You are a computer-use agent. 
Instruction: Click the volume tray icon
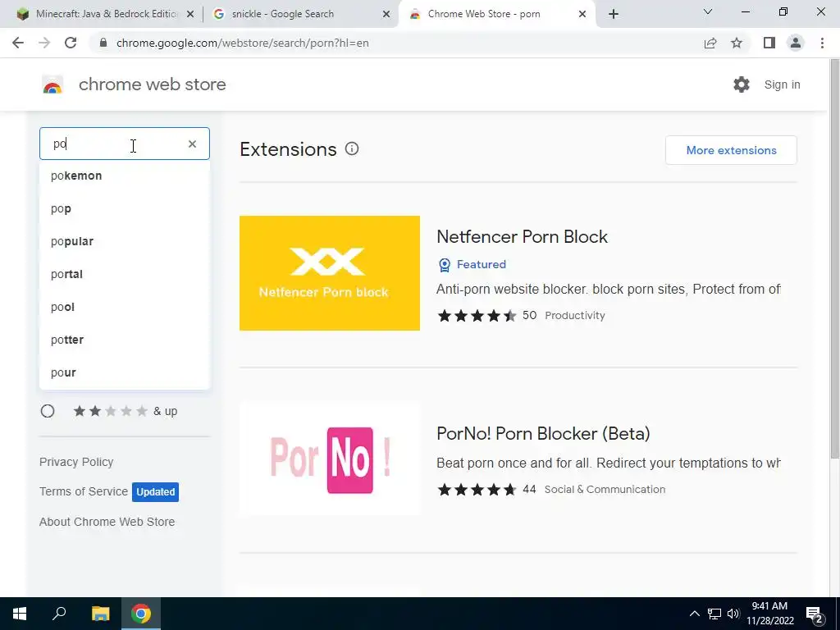[733, 614]
